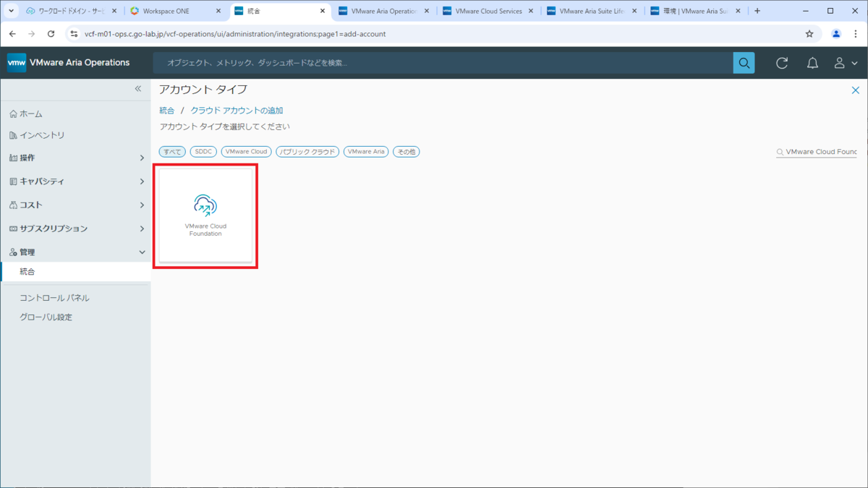Close the account type panel with X
868x488 pixels.
coord(855,90)
